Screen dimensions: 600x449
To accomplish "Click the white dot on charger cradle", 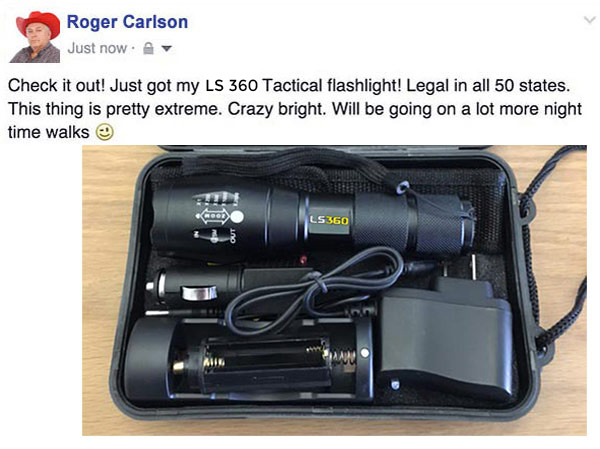I will pos(365,353).
